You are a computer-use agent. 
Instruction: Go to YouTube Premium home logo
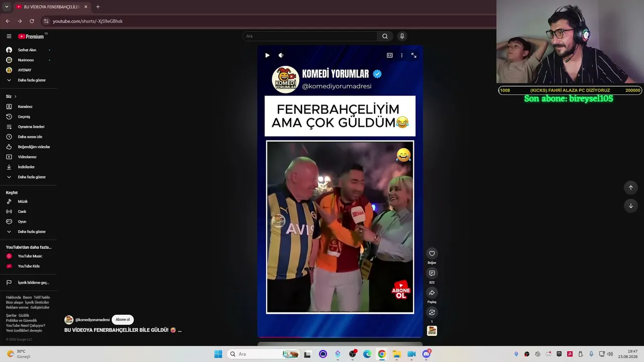(32, 36)
